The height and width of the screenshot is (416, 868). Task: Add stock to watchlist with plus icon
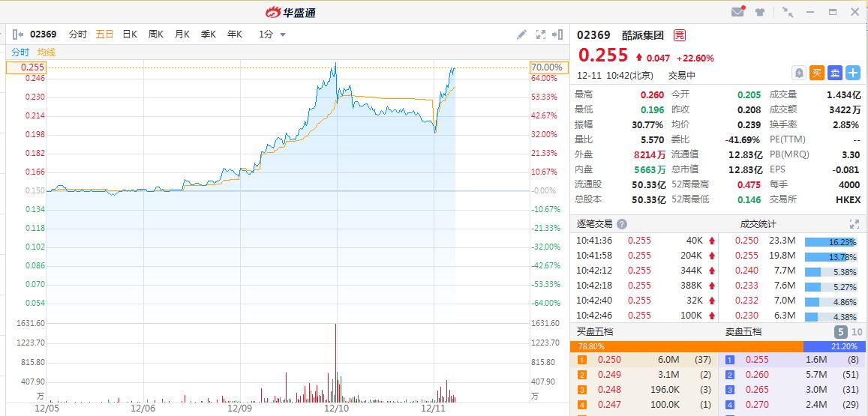[853, 73]
